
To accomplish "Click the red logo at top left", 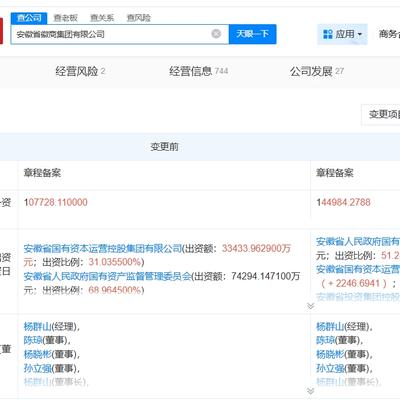I will (1, 31).
